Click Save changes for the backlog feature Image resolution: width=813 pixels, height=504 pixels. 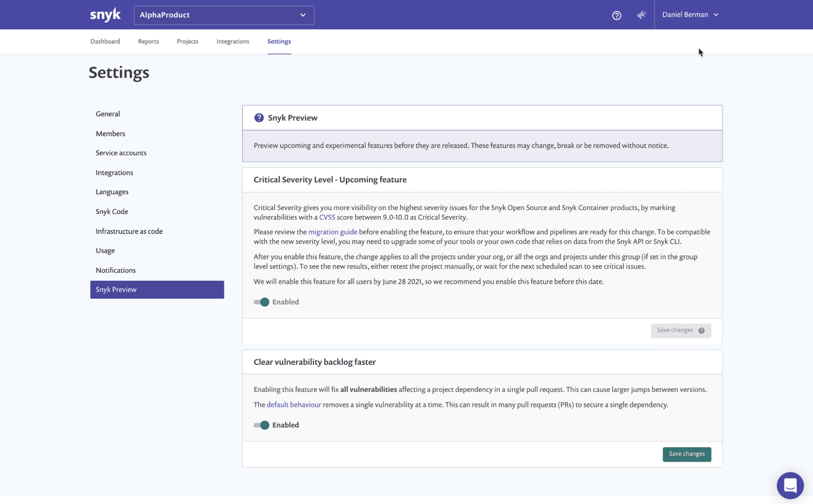(x=687, y=454)
